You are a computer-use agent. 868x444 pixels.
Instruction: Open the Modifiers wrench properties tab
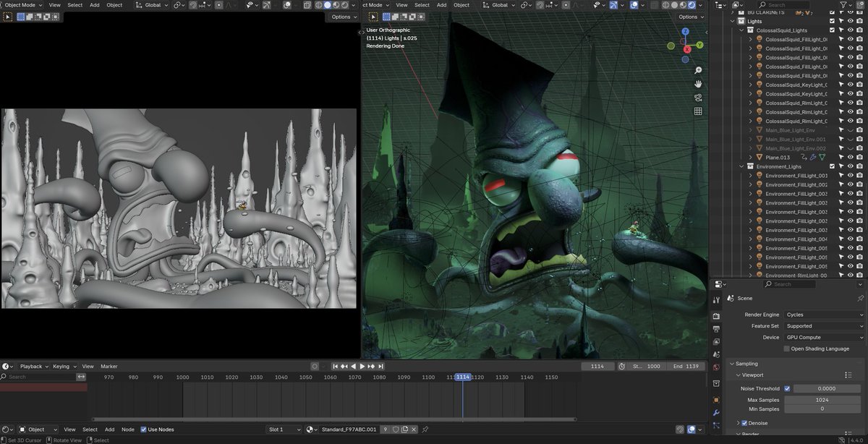(716, 412)
